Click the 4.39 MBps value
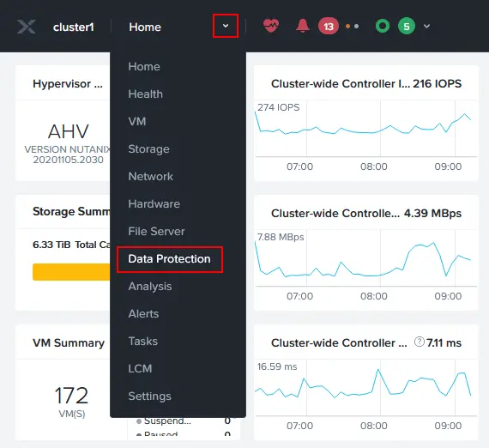489x448 pixels. click(432, 214)
